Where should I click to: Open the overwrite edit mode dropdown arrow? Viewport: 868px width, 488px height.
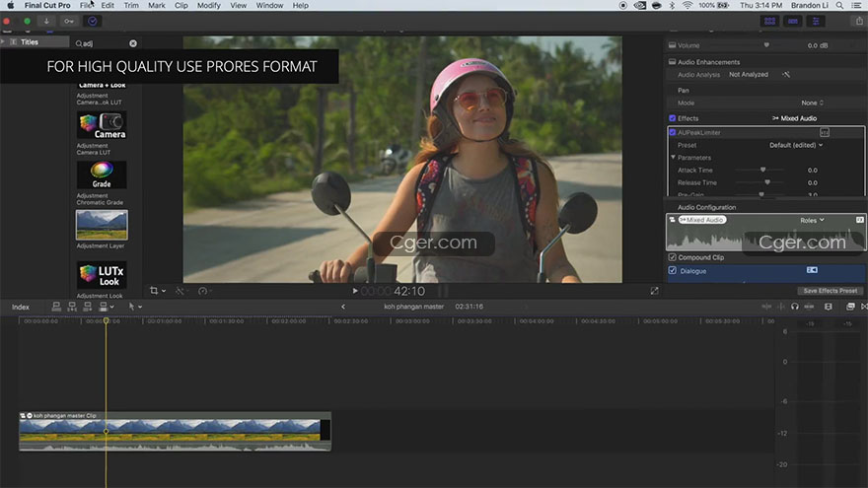click(x=111, y=307)
